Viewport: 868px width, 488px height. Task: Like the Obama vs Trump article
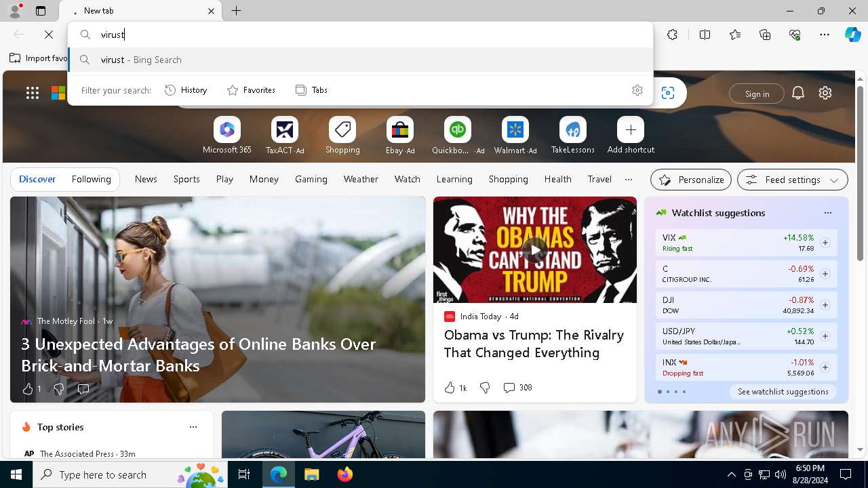[x=455, y=388]
